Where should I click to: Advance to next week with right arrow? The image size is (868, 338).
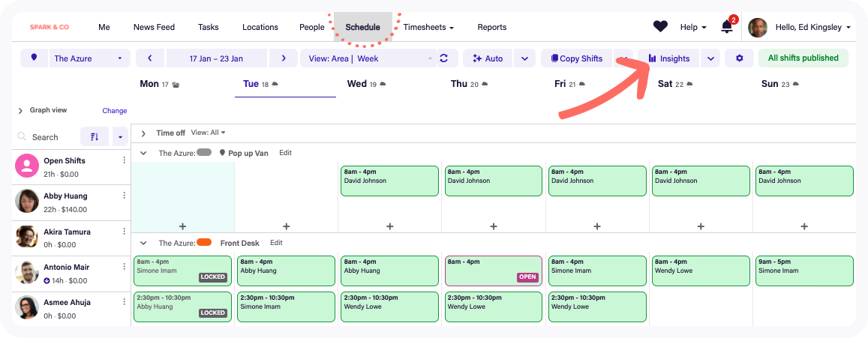283,58
